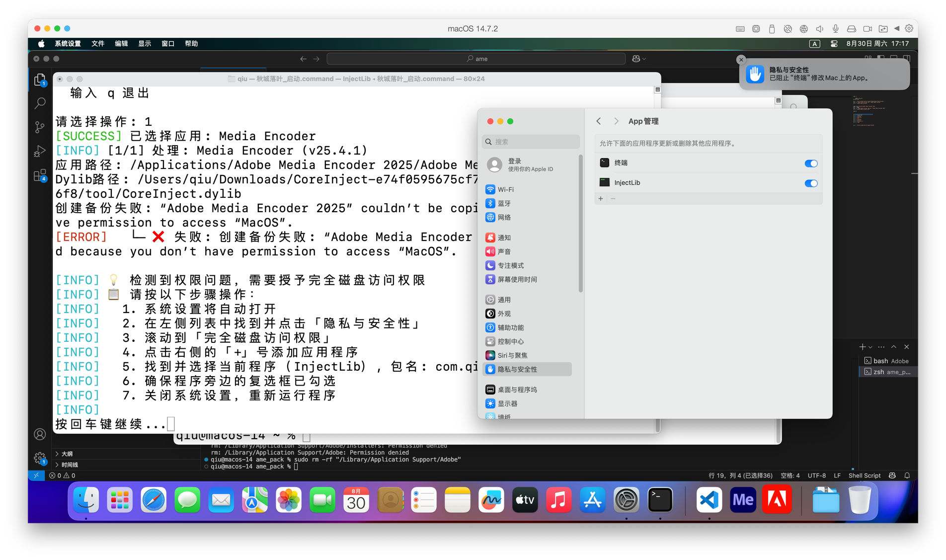The width and height of the screenshot is (946, 560).
Task: Dismiss the 隐私与安全性 notification banner
Action: click(741, 60)
